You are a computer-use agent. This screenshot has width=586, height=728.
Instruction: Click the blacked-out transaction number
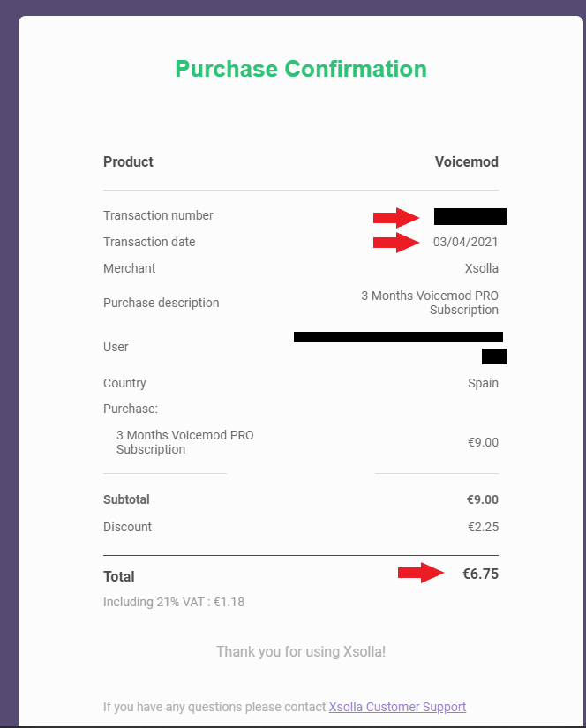470,217
